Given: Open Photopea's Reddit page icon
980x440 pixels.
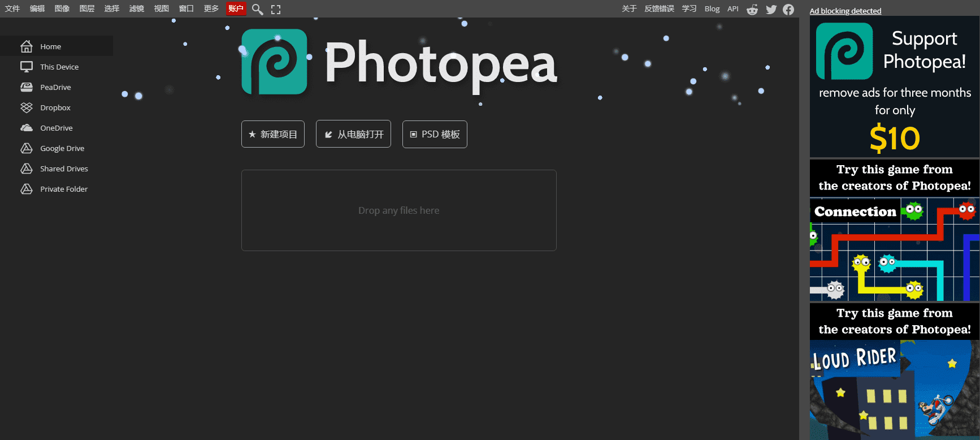Looking at the screenshot, I should point(752,9).
